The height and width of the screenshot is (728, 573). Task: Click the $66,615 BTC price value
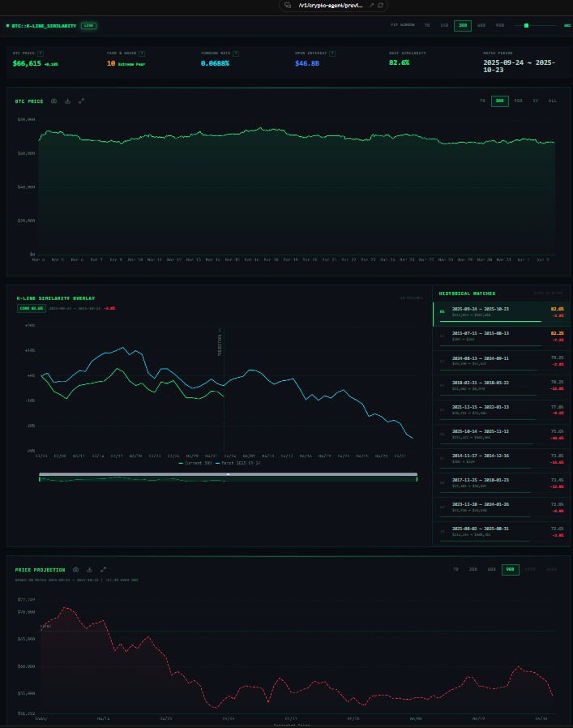click(27, 63)
